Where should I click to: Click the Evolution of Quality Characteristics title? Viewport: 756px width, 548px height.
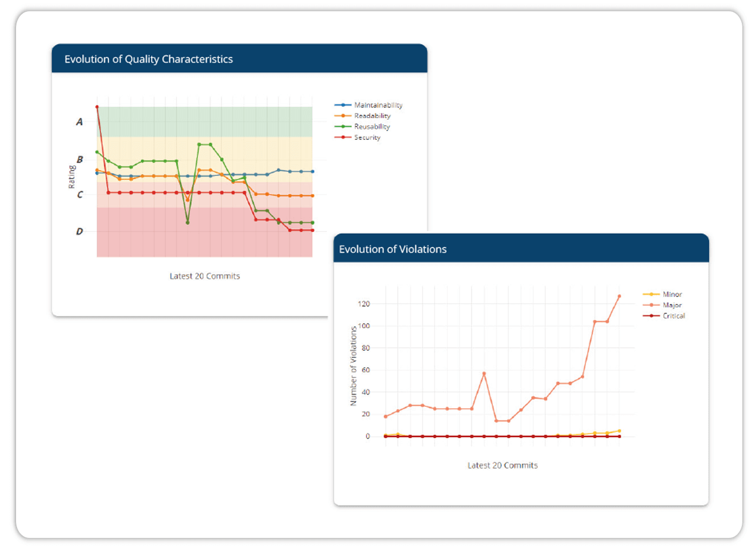pos(149,59)
